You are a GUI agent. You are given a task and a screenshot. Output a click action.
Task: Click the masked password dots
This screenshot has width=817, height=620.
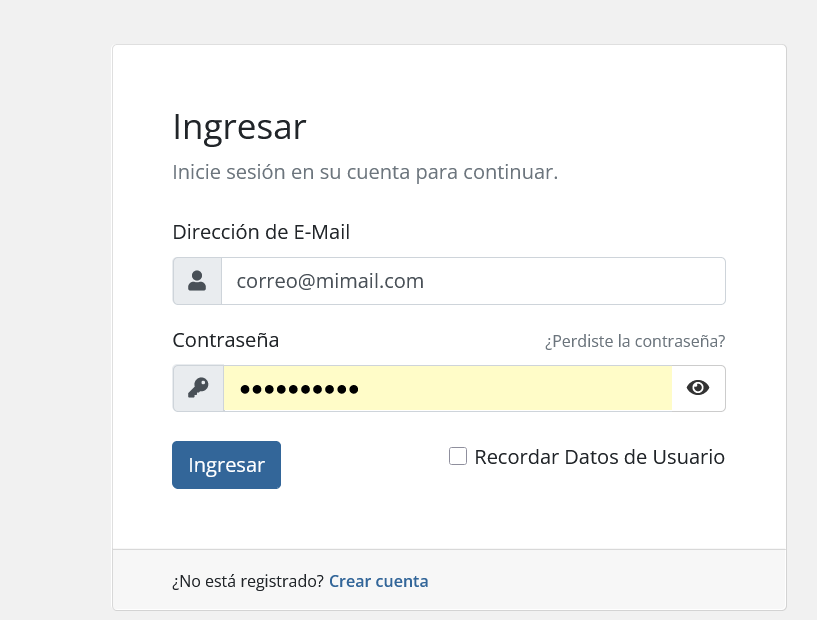point(299,389)
